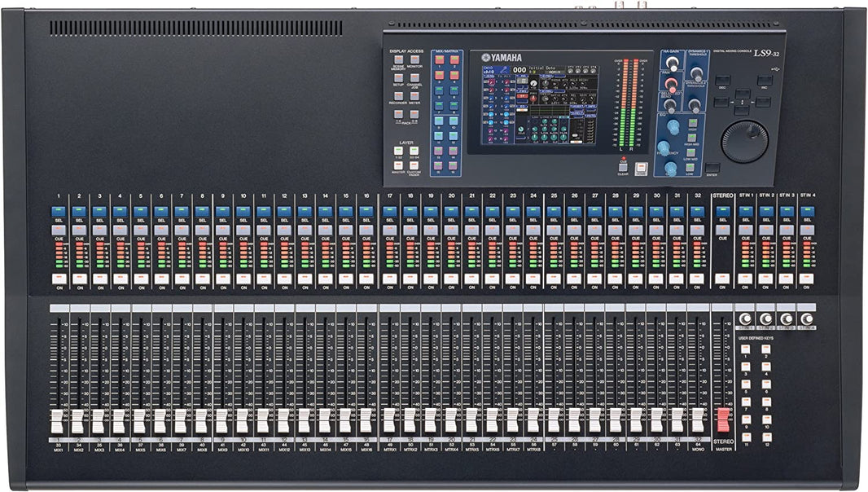Toggle the ST IN 1 SEL key
This screenshot has height=492, width=868.
(x=746, y=211)
